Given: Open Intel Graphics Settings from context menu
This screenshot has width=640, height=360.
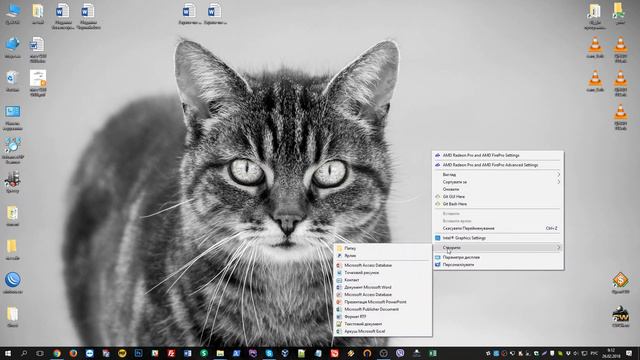Looking at the screenshot, I should [x=498, y=238].
